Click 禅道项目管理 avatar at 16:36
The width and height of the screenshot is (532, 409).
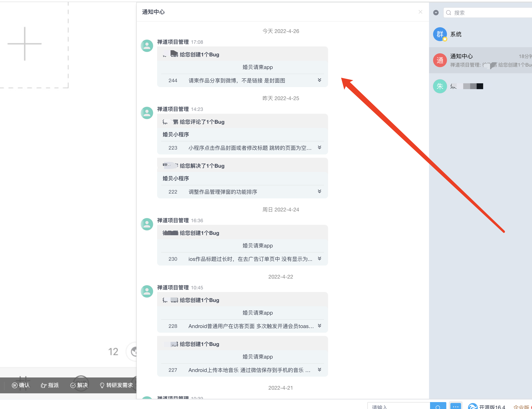click(x=147, y=224)
